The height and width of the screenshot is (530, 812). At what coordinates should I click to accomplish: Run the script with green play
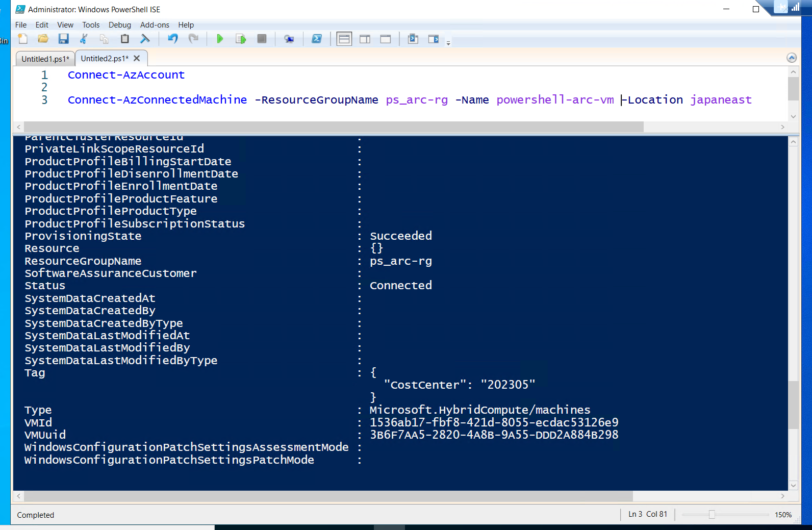point(220,39)
